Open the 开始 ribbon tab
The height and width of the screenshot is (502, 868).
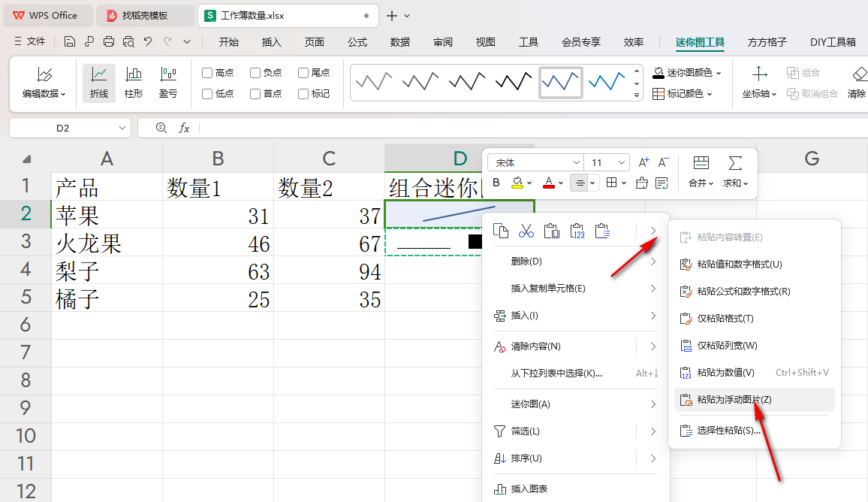coord(228,42)
